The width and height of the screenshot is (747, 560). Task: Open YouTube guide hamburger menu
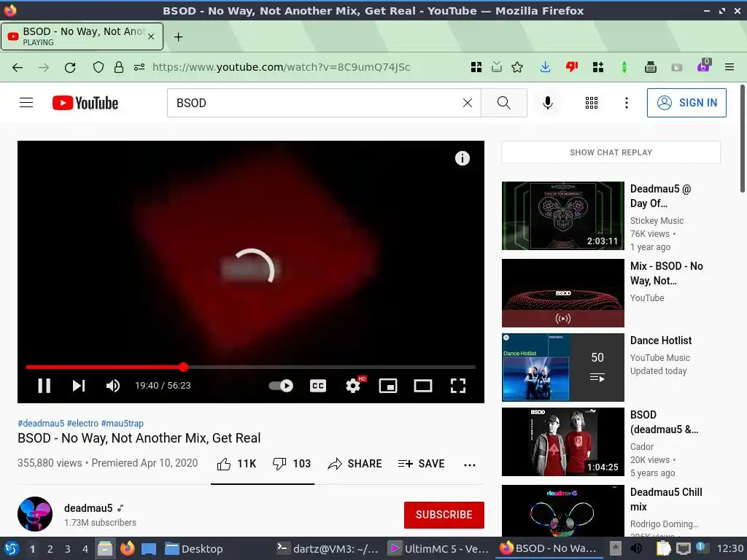(26, 103)
